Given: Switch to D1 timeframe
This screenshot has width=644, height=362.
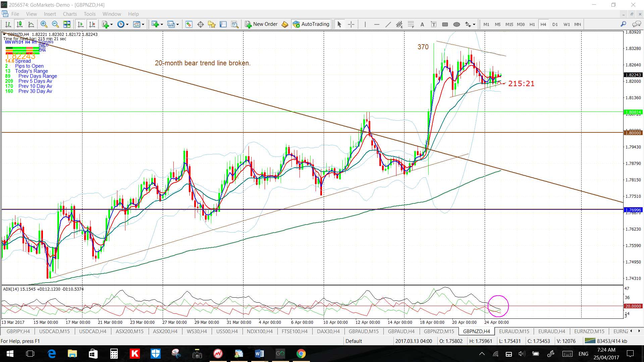Looking at the screenshot, I should 555,24.
